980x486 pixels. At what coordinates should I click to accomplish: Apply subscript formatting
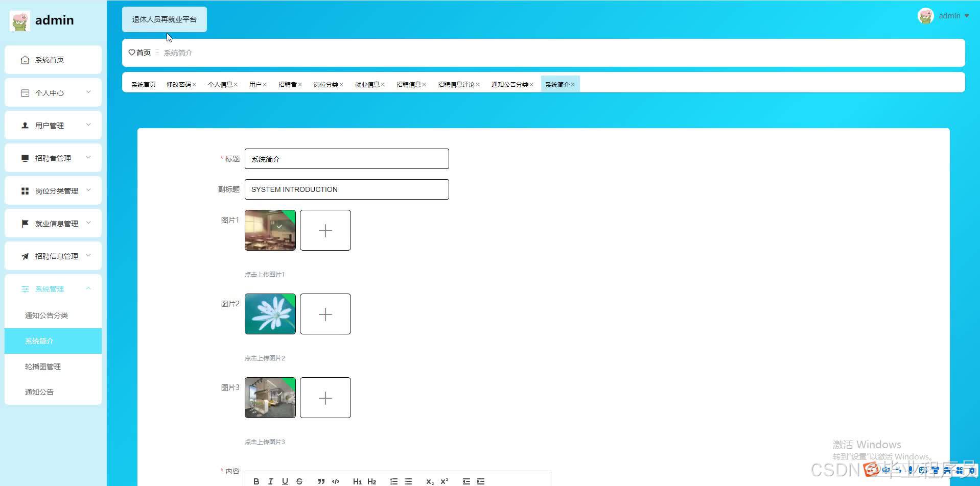coord(430,481)
